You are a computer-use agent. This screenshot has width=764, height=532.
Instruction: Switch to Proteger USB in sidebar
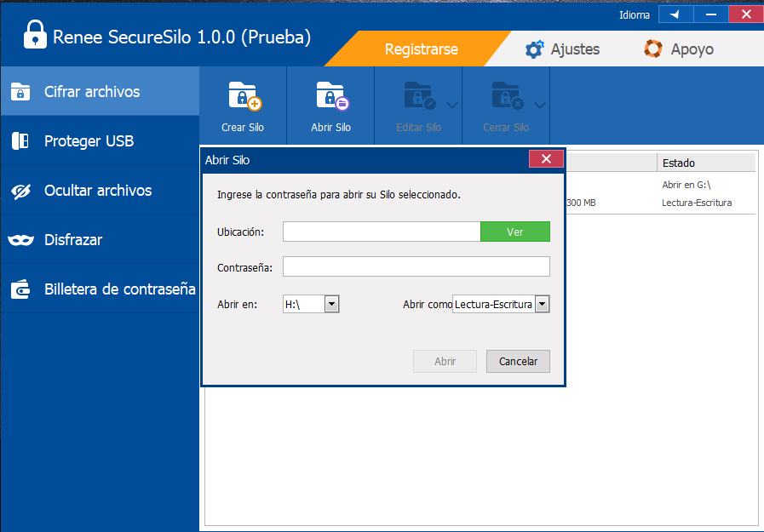pos(100,141)
